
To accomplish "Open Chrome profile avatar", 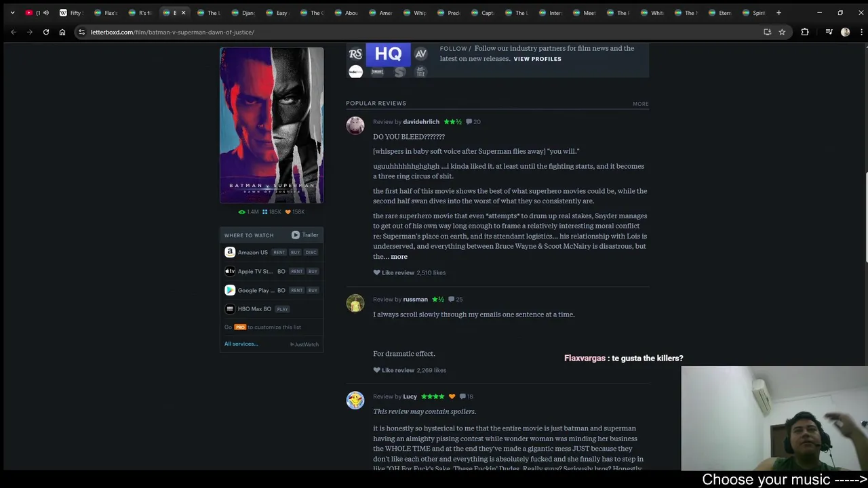I will click(845, 32).
